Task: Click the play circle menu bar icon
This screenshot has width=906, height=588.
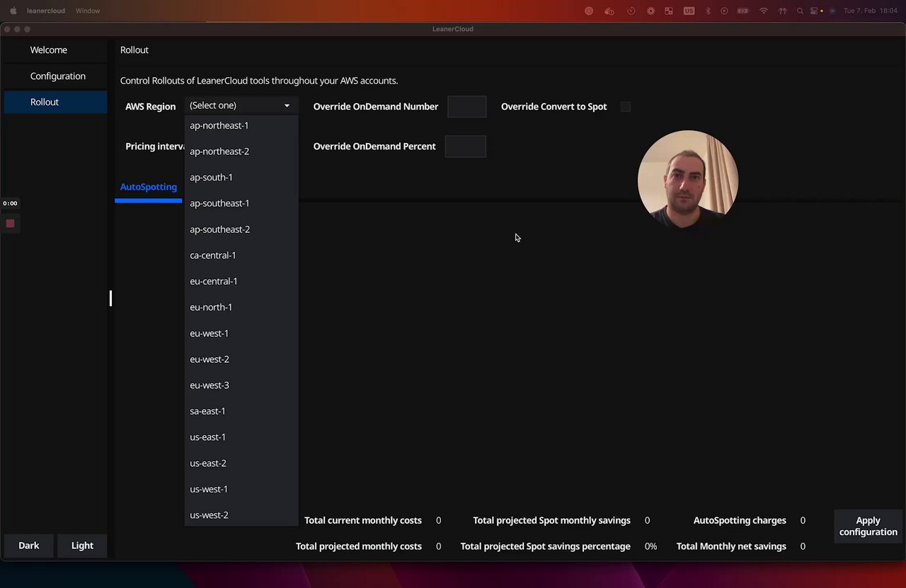Action: tap(724, 11)
